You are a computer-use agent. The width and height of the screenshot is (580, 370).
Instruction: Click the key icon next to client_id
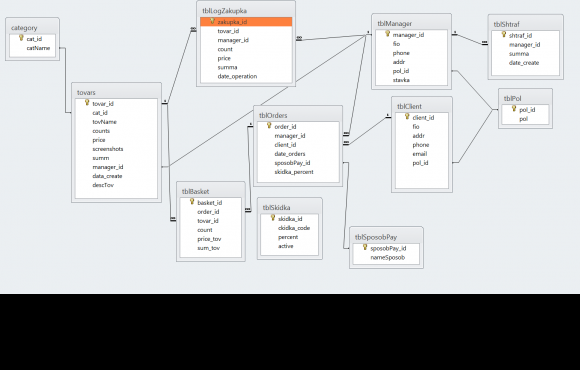407,117
